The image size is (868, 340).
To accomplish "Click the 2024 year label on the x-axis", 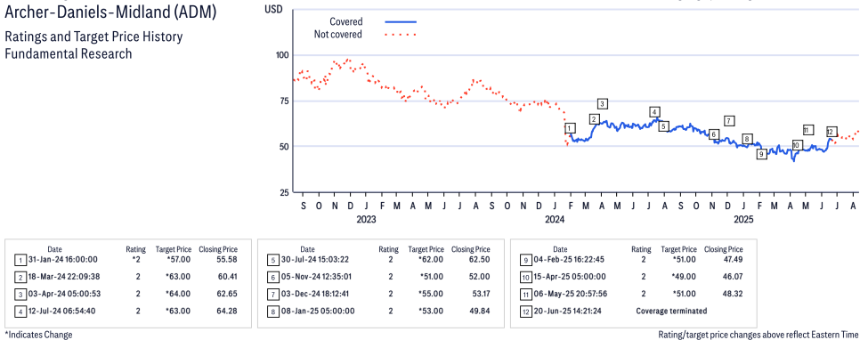I will [x=555, y=219].
